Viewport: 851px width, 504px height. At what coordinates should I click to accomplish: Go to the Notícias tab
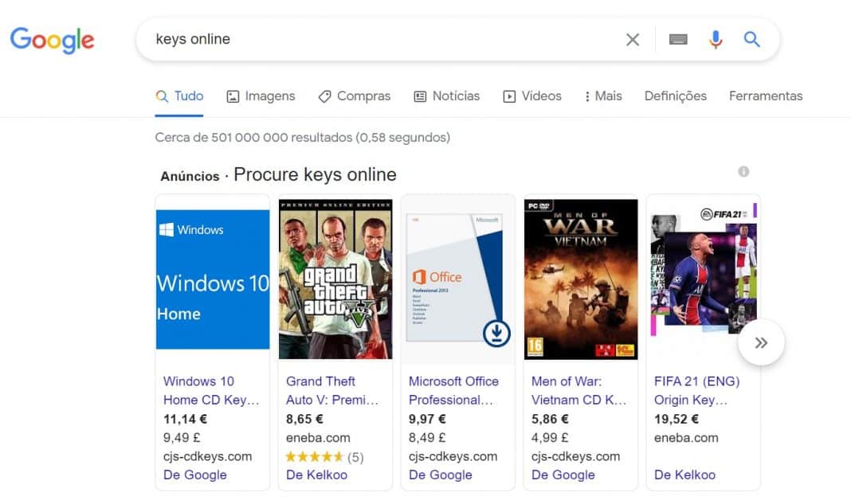click(x=447, y=96)
